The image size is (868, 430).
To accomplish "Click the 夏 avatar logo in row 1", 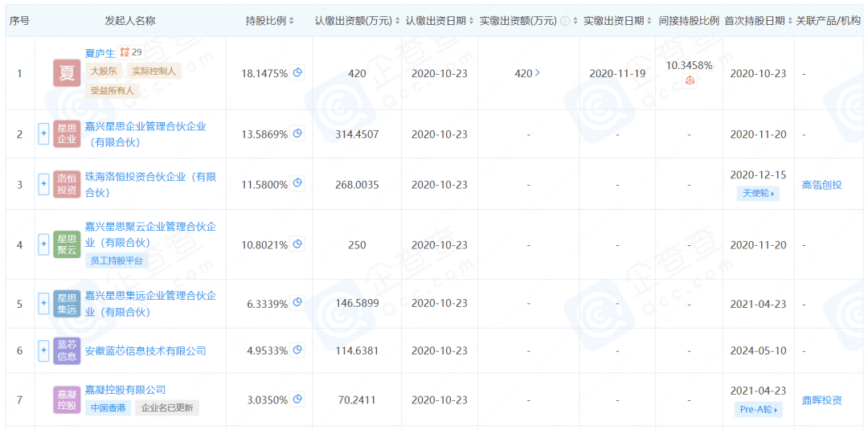I will 67,73.
